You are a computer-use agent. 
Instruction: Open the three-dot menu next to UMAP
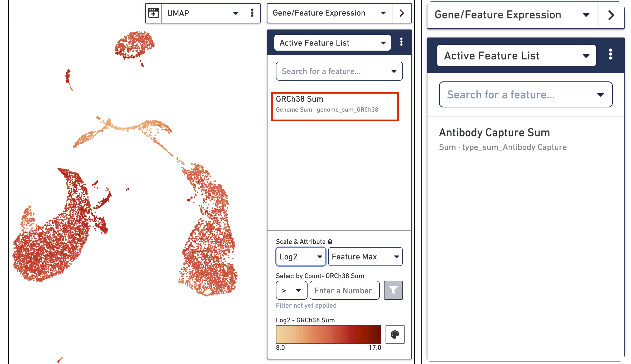(x=252, y=13)
